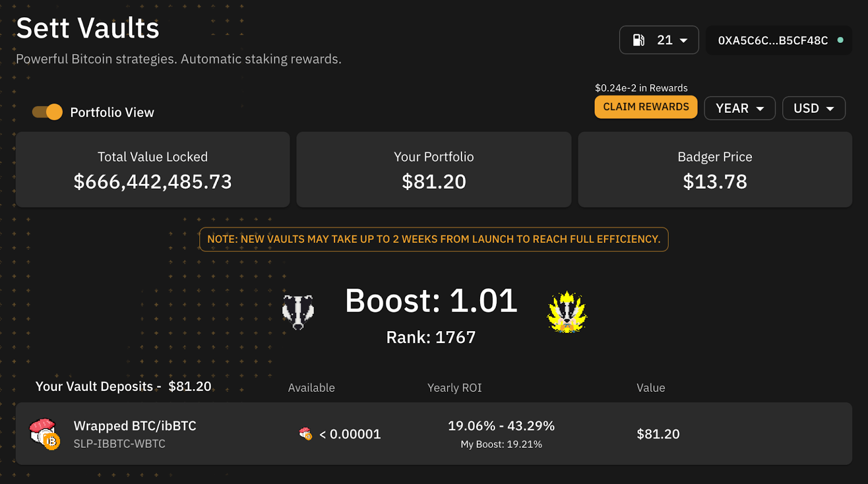
Task: Click the Powerful Bitcoin strategies subtitle
Action: coord(178,59)
